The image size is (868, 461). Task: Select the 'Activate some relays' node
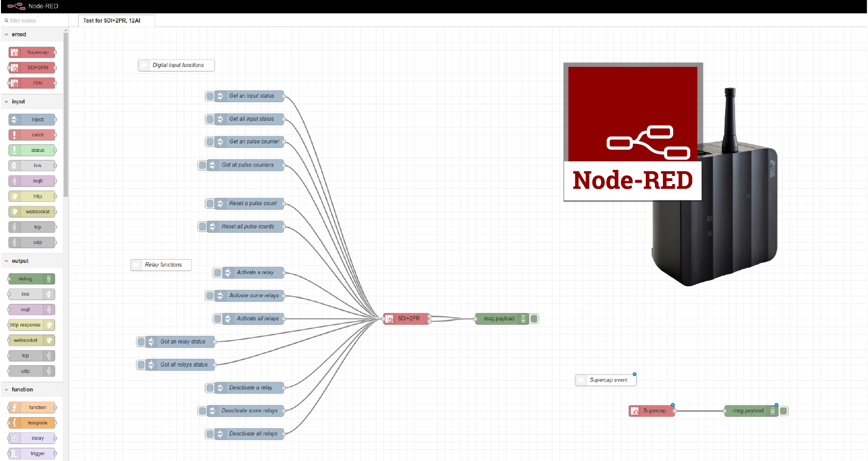click(249, 296)
